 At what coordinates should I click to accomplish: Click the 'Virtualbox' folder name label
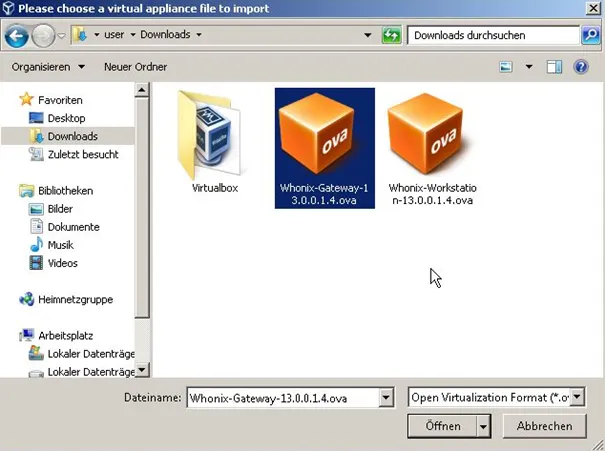(215, 188)
